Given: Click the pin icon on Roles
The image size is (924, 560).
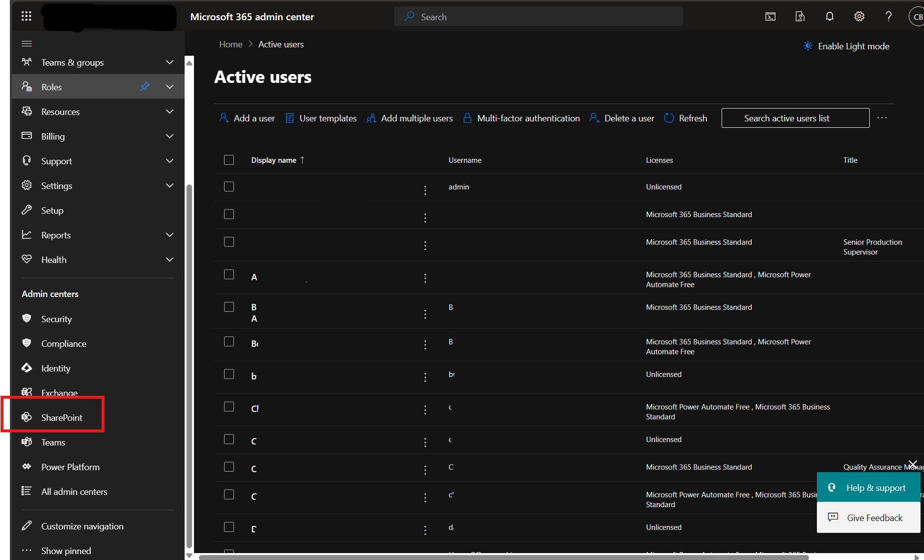Looking at the screenshot, I should [145, 87].
